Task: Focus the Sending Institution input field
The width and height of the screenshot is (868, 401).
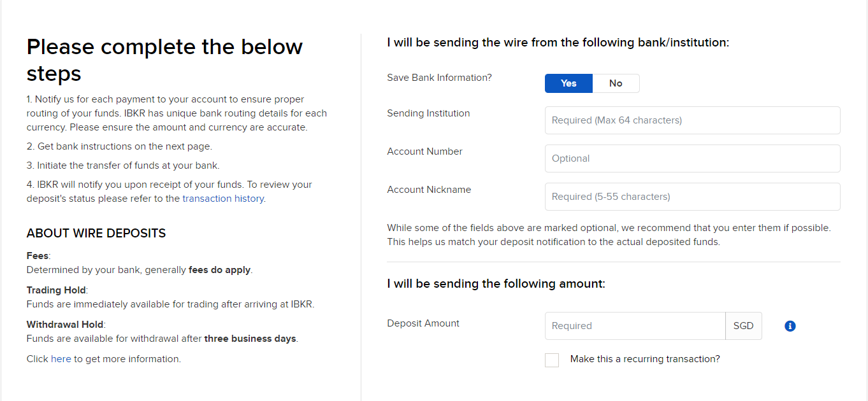Action: tap(692, 120)
